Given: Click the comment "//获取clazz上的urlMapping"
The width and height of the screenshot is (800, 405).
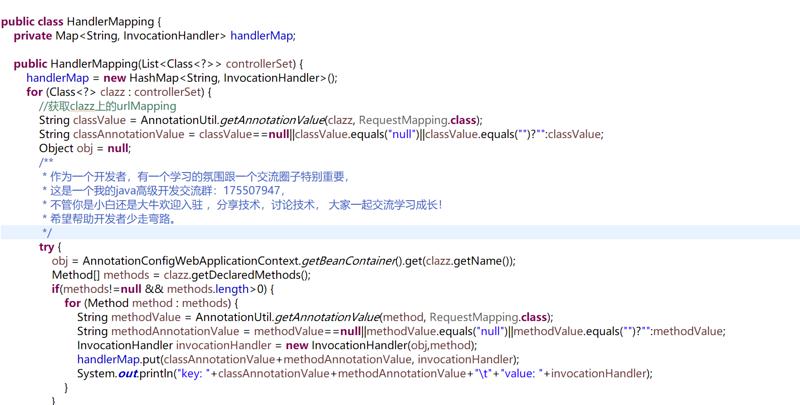Looking at the screenshot, I should pos(108,106).
